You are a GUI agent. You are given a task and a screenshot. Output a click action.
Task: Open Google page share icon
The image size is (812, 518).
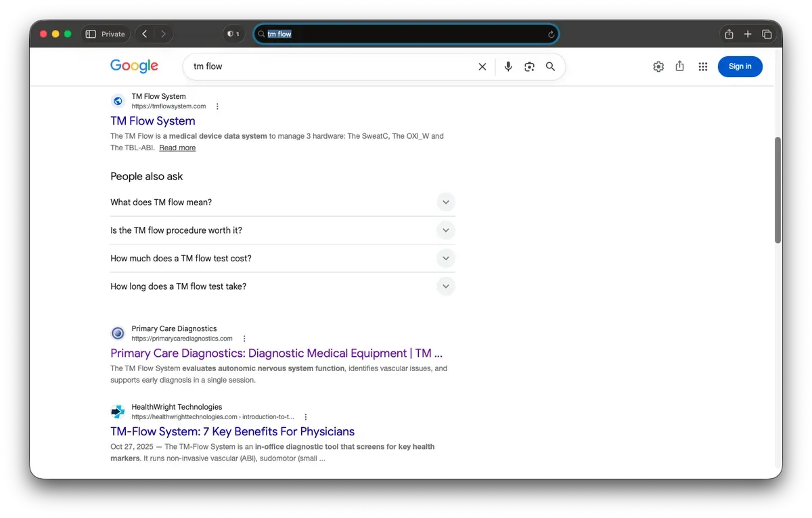680,66
